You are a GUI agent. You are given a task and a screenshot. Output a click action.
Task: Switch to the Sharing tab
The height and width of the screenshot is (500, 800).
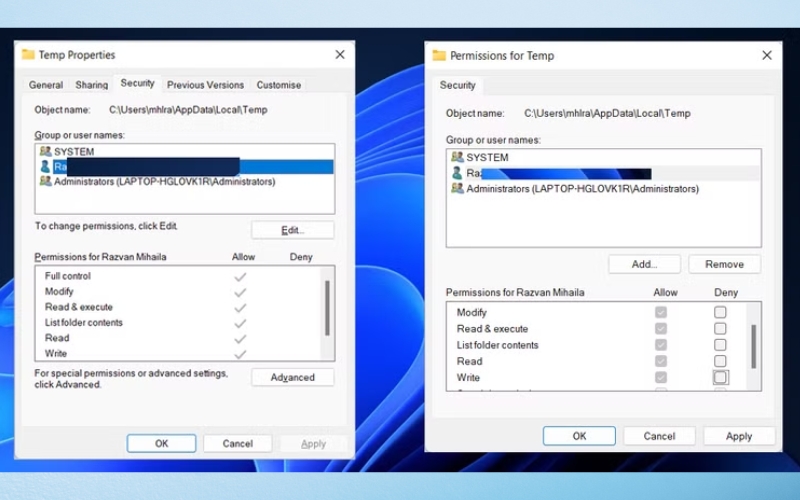pos(92,85)
